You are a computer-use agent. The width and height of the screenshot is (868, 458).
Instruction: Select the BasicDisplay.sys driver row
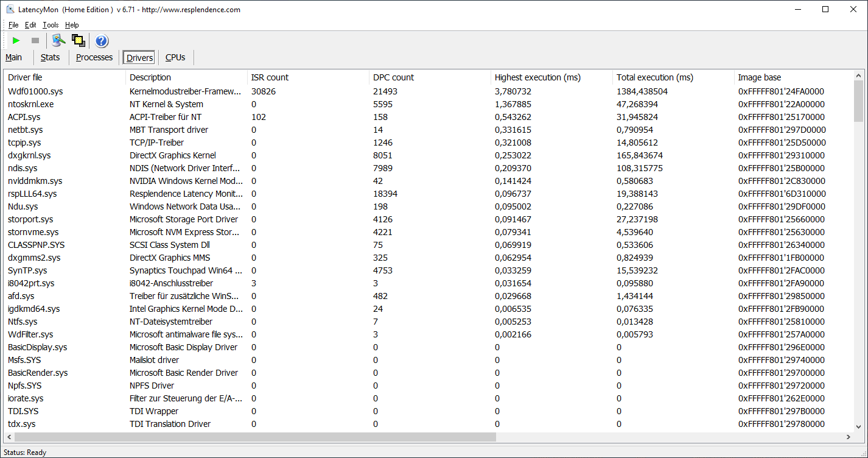click(x=429, y=347)
